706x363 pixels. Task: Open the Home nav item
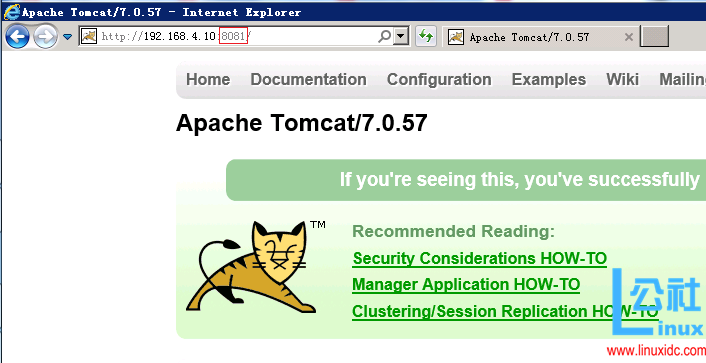click(x=208, y=80)
